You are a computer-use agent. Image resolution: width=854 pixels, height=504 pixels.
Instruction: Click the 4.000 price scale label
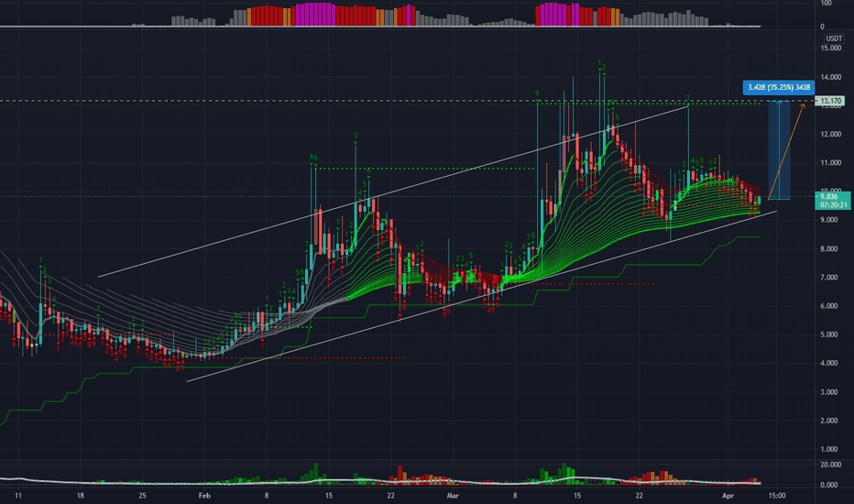pos(831,364)
